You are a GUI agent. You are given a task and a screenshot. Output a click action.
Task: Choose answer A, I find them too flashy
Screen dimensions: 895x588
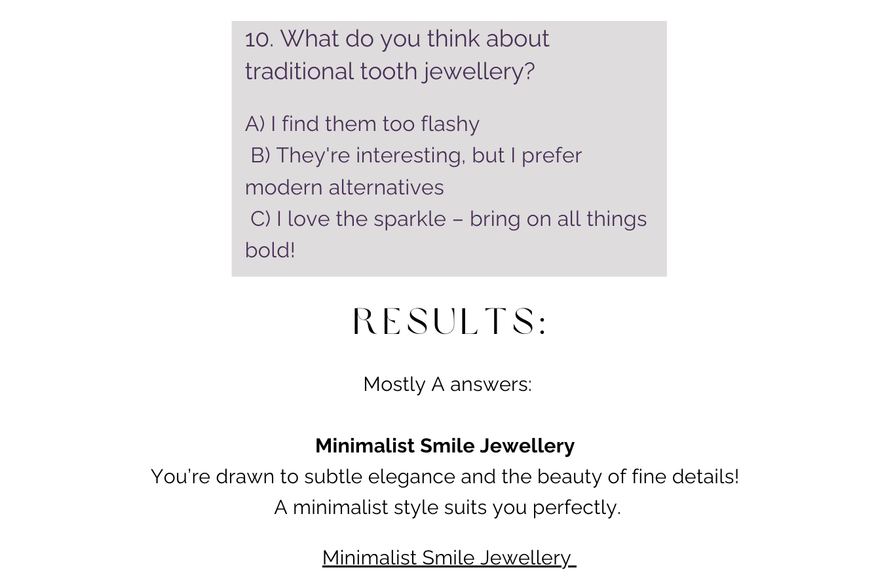point(362,124)
